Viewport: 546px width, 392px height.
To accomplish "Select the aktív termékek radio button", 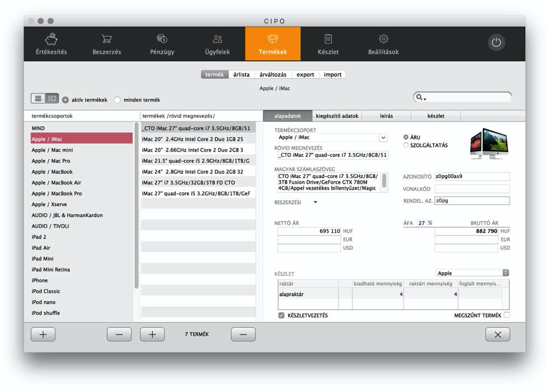I will [x=65, y=100].
